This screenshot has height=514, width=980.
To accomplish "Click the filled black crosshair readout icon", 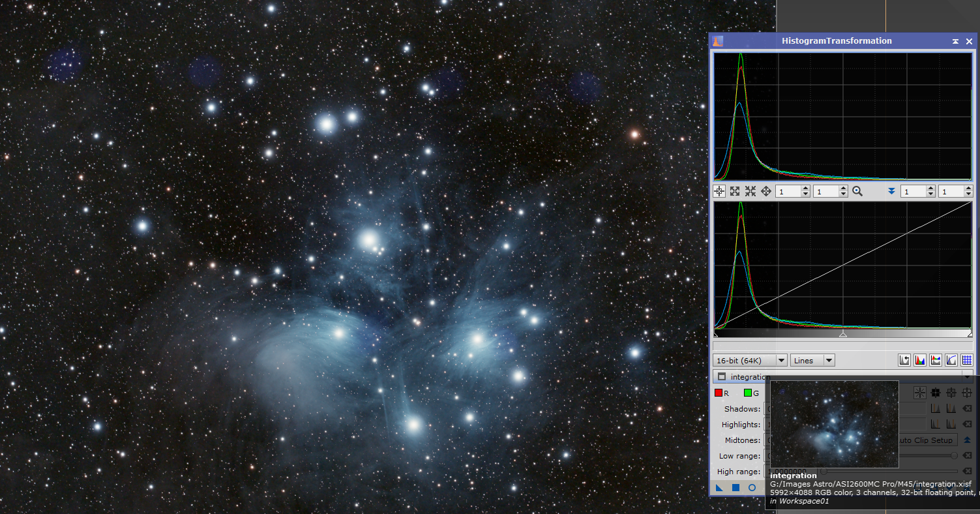I will [x=936, y=393].
